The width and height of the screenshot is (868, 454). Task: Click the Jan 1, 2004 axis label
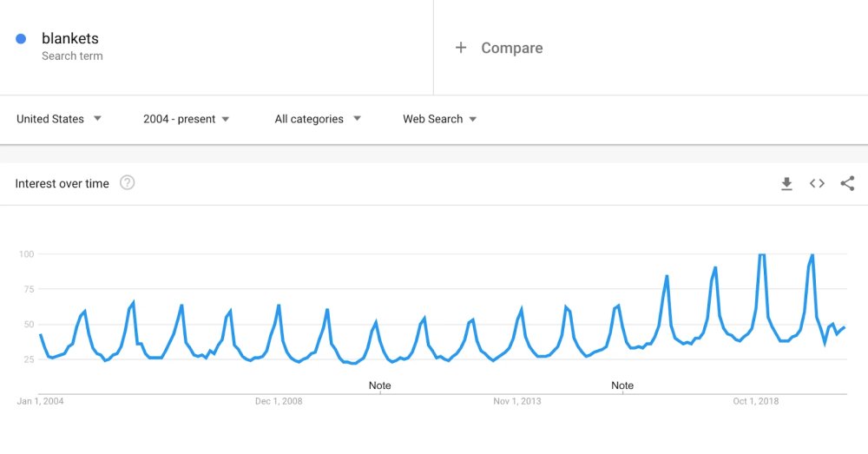pos(41,401)
